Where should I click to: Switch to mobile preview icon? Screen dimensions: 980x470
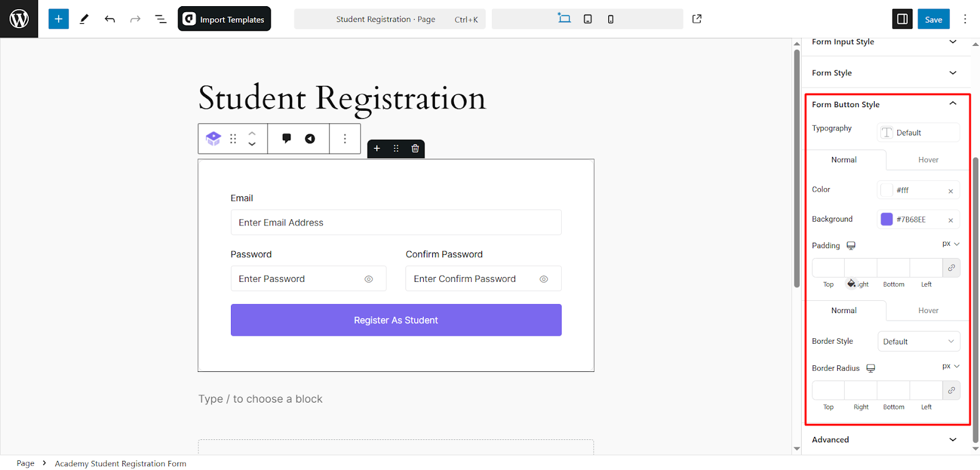[x=611, y=19]
